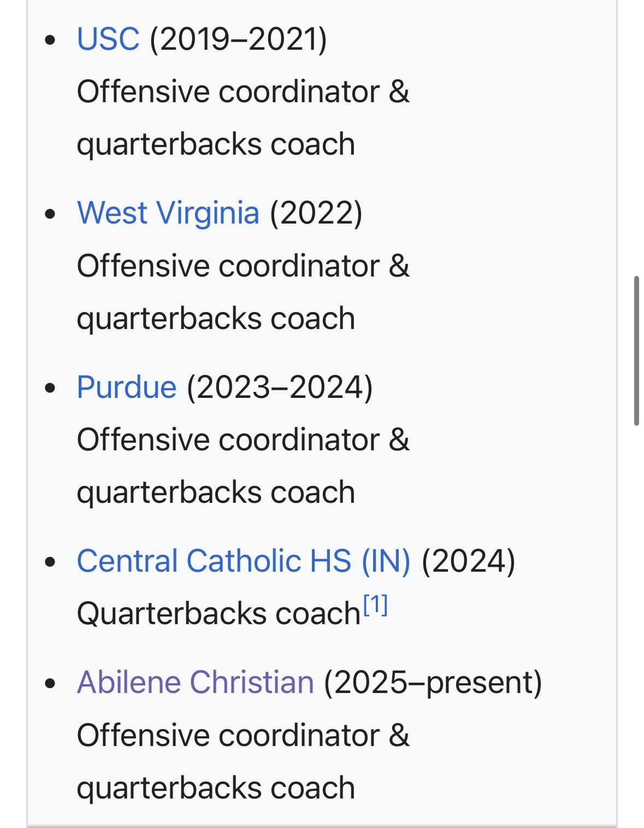644x828 pixels.
Task: Click the bullet point beside Abilene Christian
Action: pos(51,683)
